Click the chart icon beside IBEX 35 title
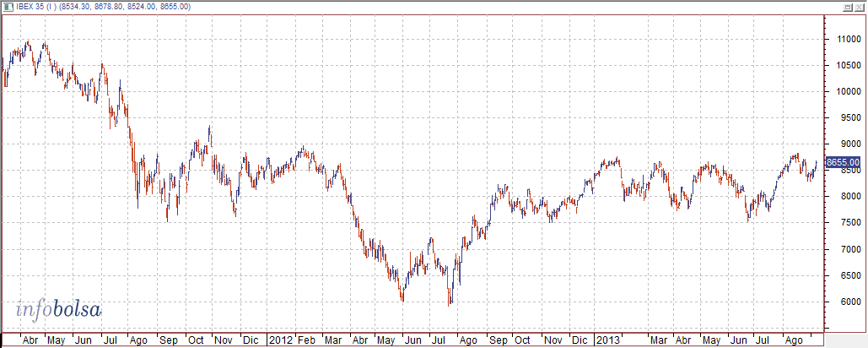868x348 pixels. pyautogui.click(x=8, y=7)
